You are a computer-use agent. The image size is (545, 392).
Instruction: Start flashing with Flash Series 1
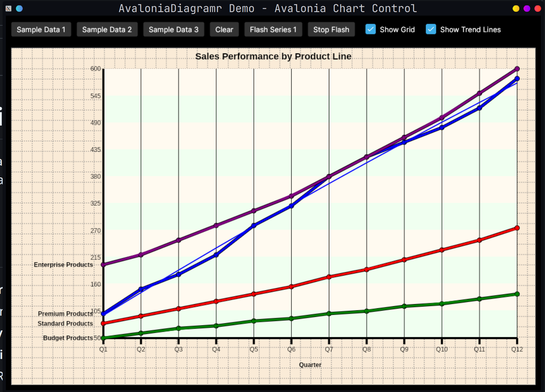click(273, 29)
